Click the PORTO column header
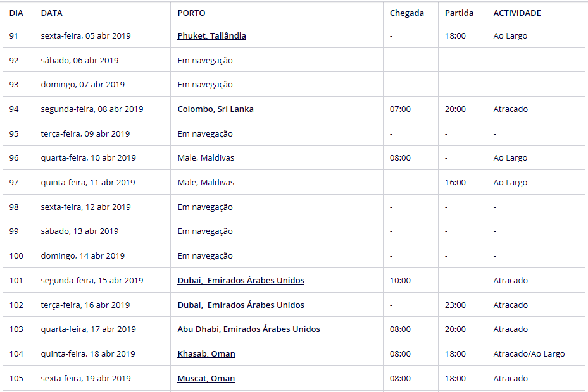The image size is (588, 392). click(191, 13)
